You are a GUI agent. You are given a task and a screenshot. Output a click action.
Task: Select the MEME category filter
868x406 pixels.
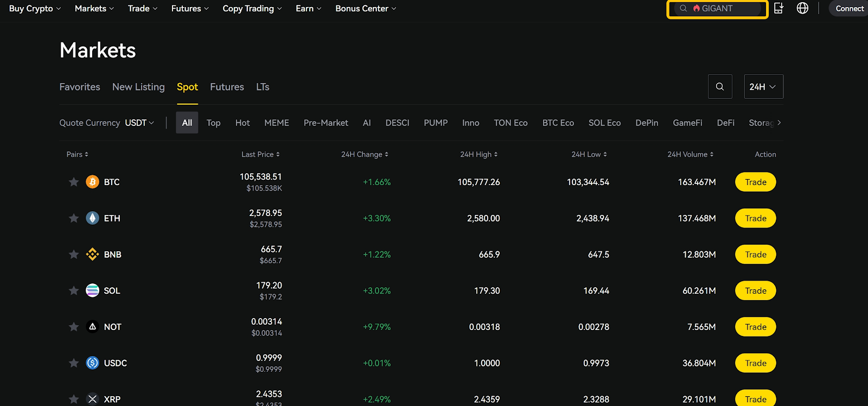tap(276, 123)
